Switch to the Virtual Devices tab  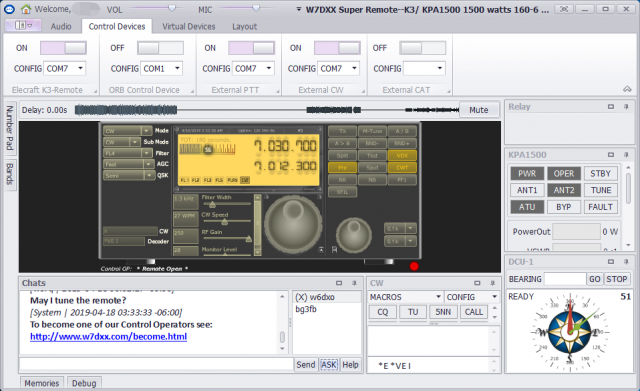coord(189,26)
